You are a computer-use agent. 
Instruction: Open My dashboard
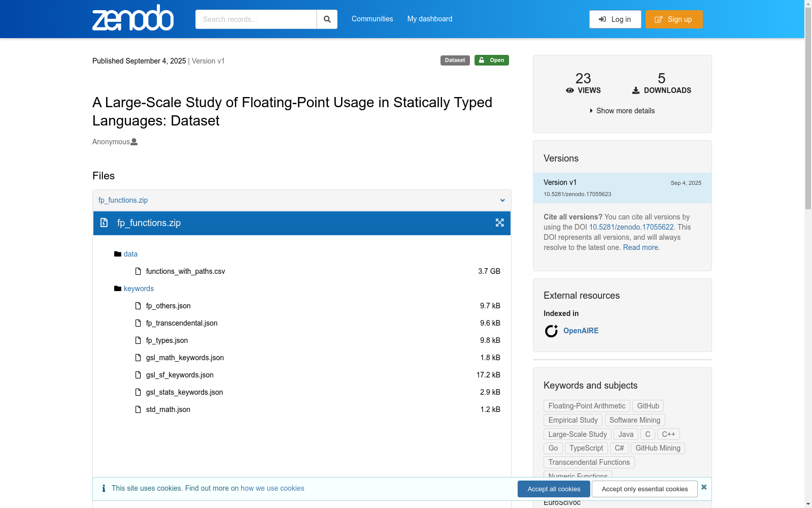pos(430,19)
